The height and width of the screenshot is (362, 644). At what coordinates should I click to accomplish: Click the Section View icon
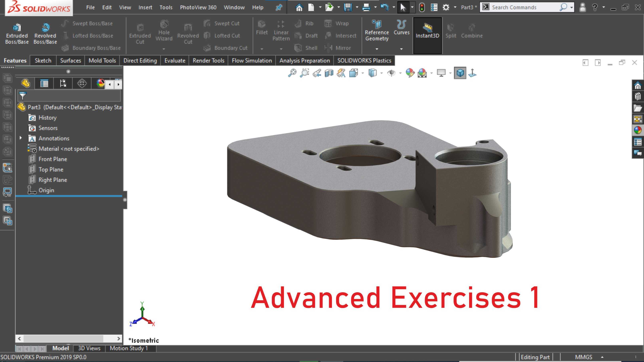coord(329,73)
